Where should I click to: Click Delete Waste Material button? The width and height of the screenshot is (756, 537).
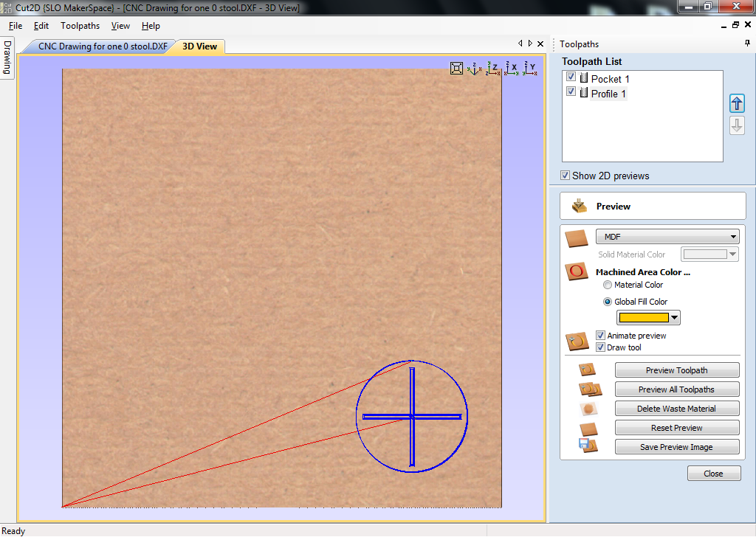pyautogui.click(x=677, y=409)
